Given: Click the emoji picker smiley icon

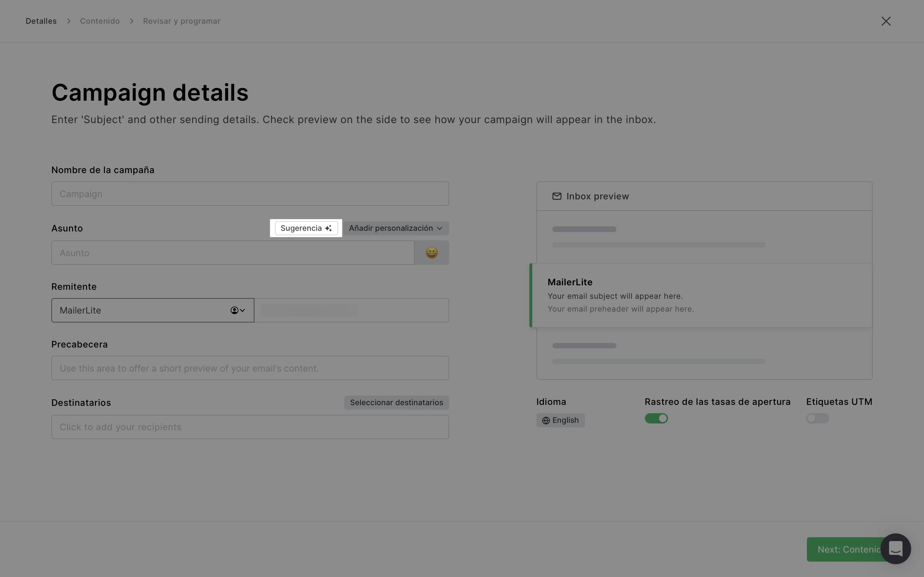Looking at the screenshot, I should click(432, 253).
